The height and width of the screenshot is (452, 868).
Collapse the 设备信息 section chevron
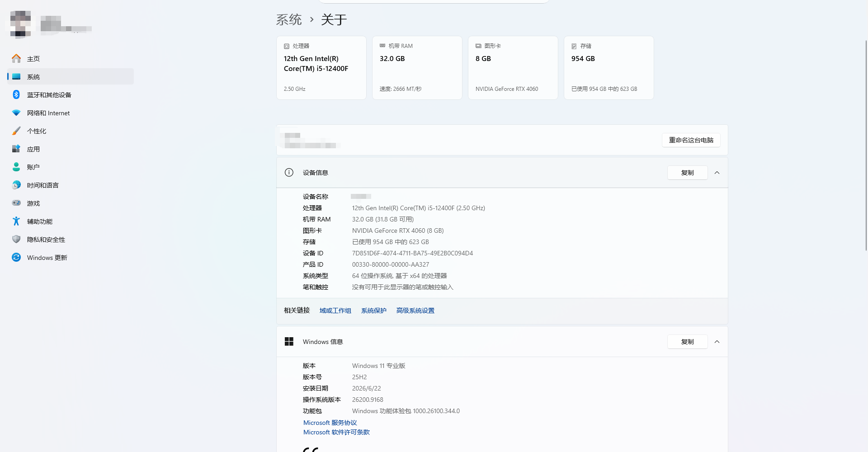point(717,173)
